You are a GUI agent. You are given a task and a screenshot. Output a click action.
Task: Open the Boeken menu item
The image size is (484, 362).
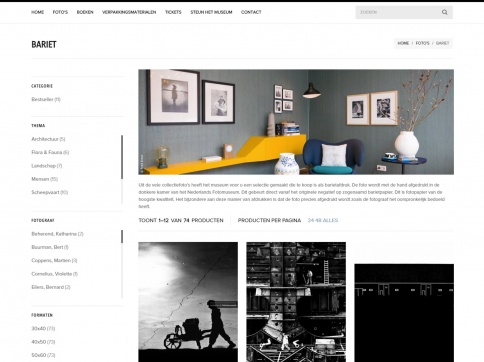click(x=85, y=12)
